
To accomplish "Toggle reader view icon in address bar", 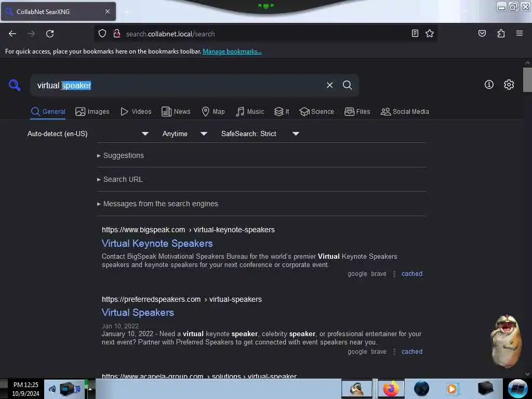I will click(x=415, y=33).
